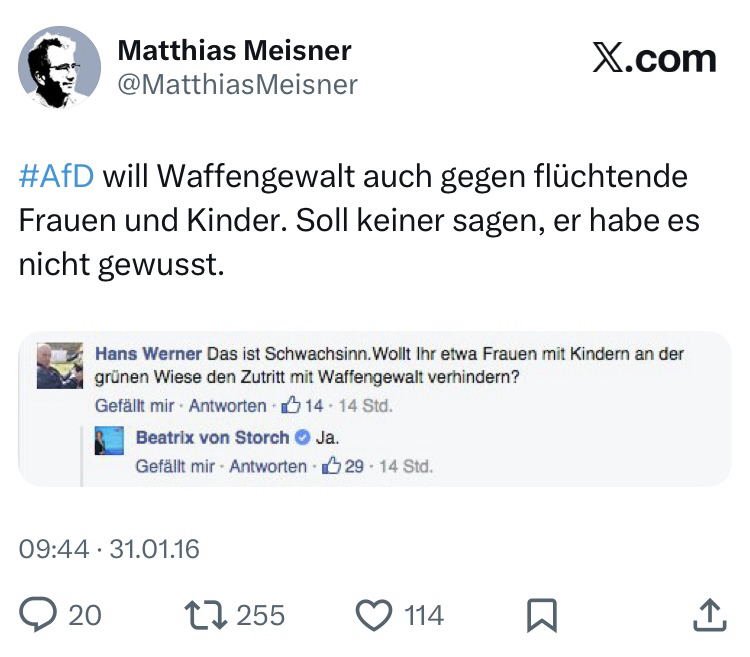
Task: Click Beatrix von Storch avatar thumbnail
Action: [109, 440]
